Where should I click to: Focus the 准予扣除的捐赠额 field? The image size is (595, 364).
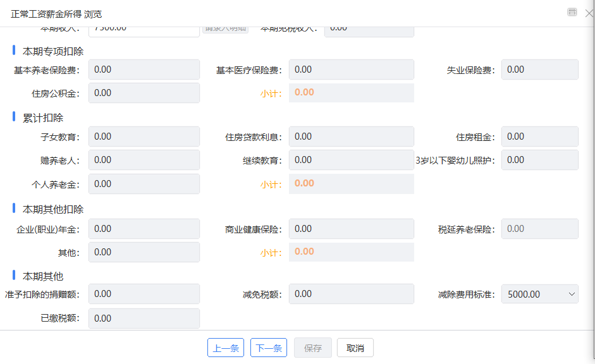pos(144,294)
